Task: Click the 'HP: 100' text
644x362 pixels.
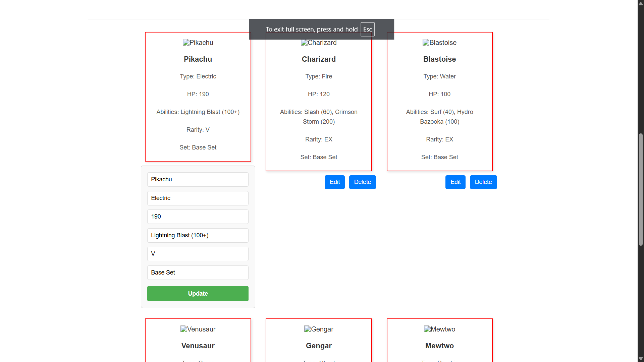Action: [439, 94]
